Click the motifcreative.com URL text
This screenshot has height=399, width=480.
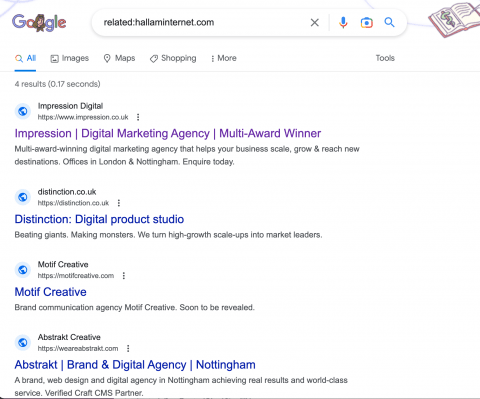pyautogui.click(x=76, y=276)
